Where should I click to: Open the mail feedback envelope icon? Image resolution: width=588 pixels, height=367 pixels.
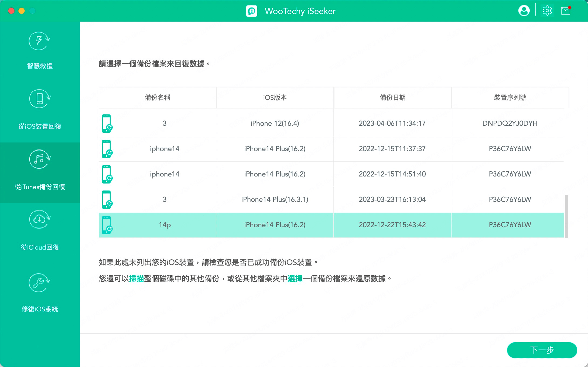tap(566, 11)
